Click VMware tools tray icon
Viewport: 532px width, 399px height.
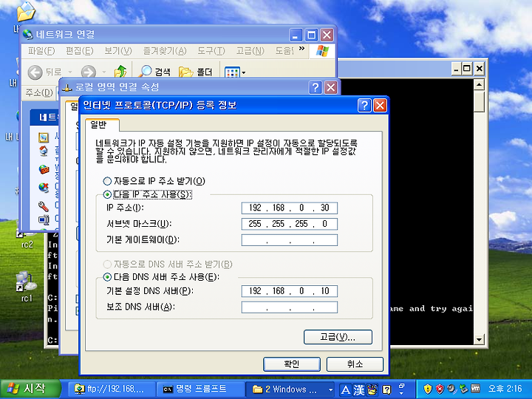coord(476,389)
